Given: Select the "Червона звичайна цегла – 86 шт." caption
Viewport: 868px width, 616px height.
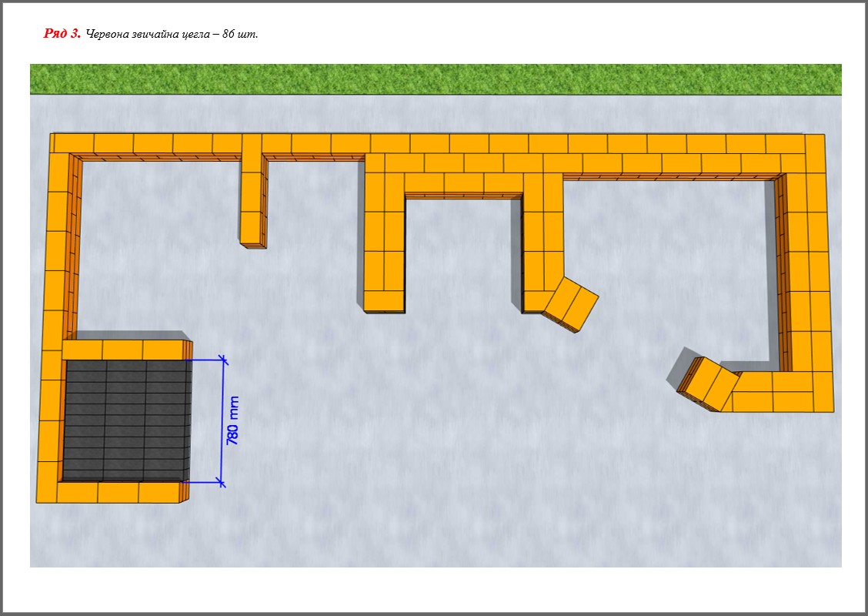Looking at the screenshot, I should coord(171,35).
